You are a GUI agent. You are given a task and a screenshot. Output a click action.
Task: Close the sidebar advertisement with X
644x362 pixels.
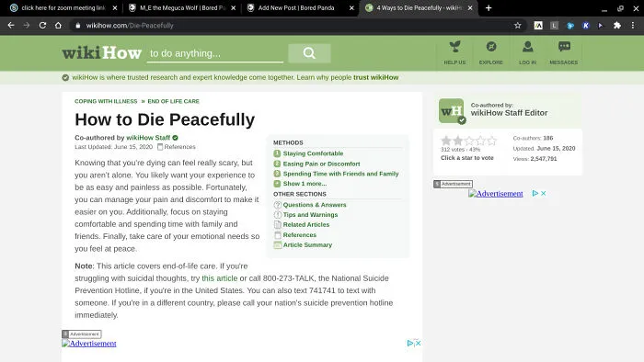click(x=544, y=193)
